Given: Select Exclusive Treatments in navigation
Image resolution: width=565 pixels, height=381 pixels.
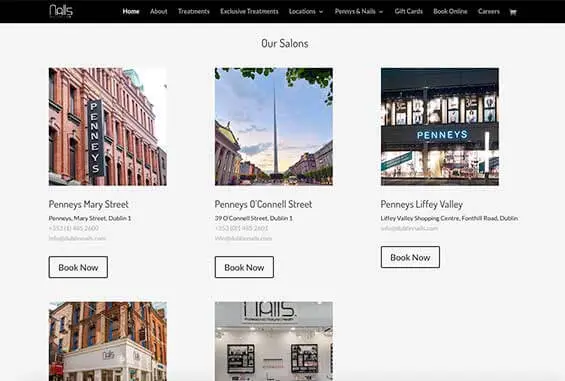Looking at the screenshot, I should [x=249, y=12].
